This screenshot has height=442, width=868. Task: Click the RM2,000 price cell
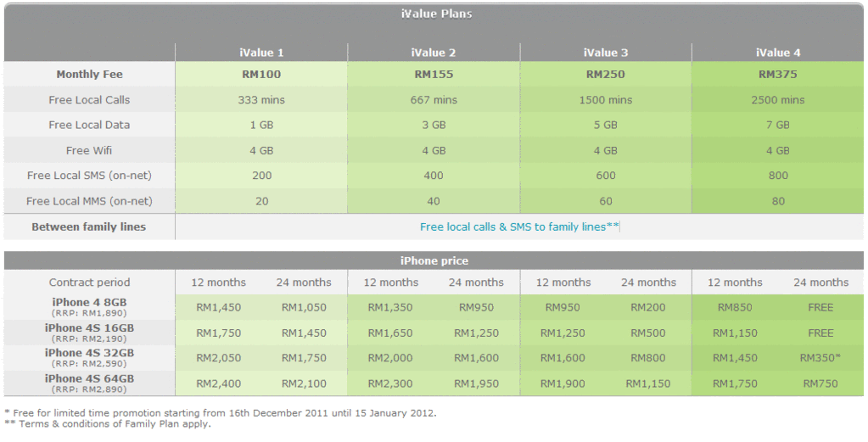coord(390,358)
